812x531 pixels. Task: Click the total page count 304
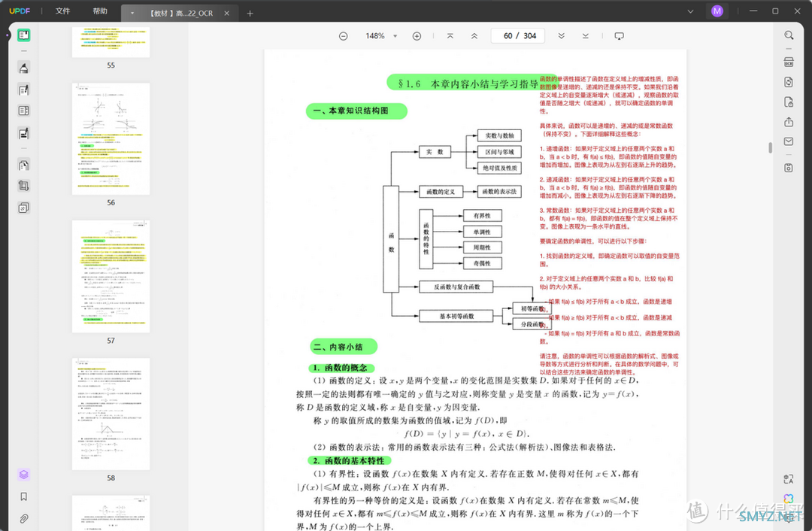tap(530, 36)
